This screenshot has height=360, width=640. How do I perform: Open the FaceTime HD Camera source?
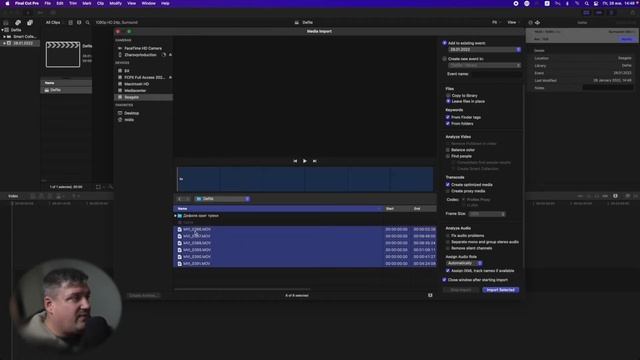[x=142, y=48]
